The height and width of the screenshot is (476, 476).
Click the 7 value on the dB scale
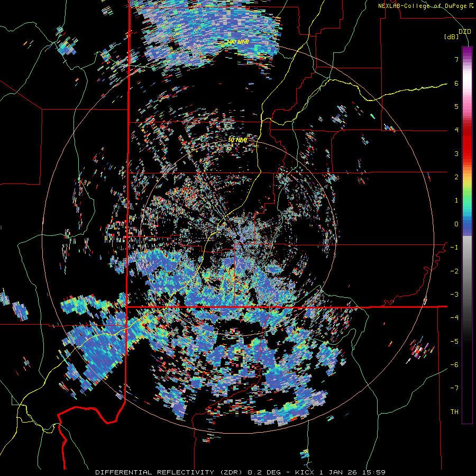tap(456, 59)
